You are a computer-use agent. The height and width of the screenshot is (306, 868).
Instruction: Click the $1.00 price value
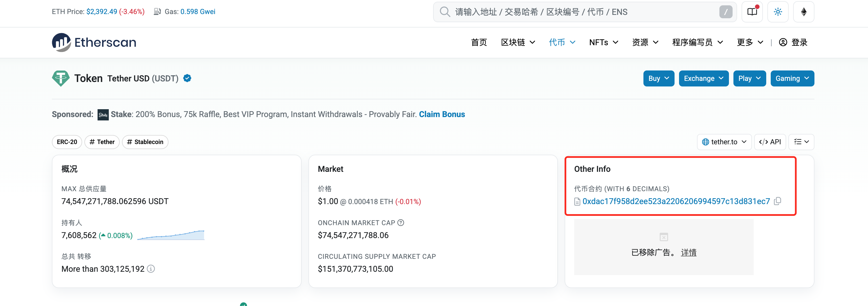(328, 201)
